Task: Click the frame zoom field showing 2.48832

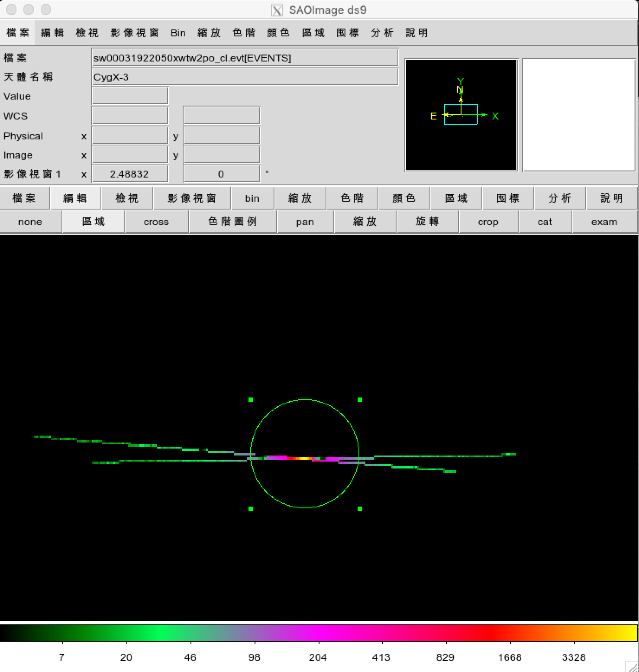Action: click(x=130, y=174)
